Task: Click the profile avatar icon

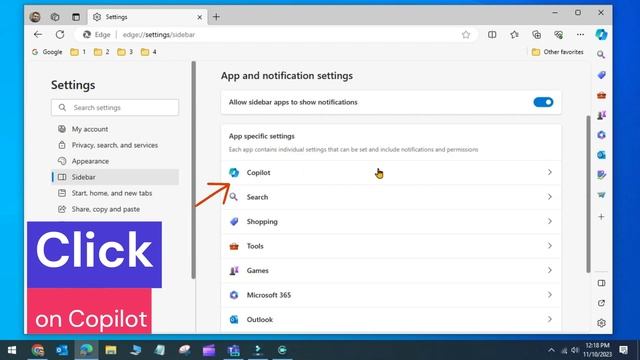Action: coord(35,17)
